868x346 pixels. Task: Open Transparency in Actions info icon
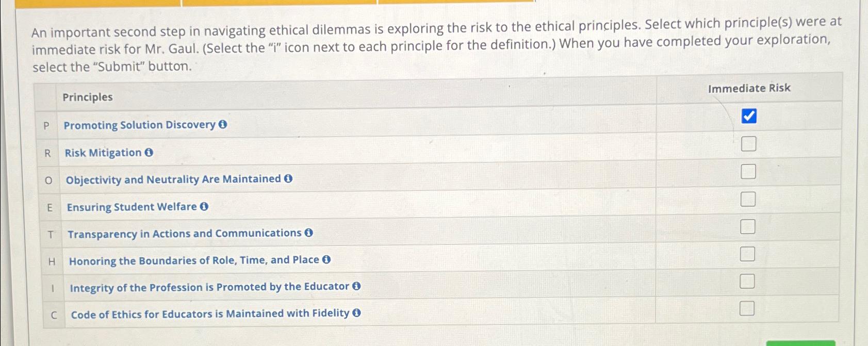(x=309, y=233)
